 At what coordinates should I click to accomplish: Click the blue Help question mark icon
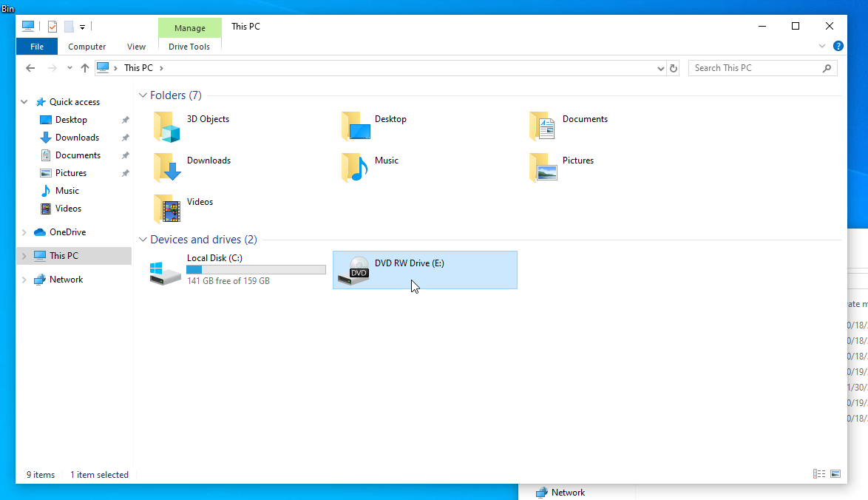(838, 46)
